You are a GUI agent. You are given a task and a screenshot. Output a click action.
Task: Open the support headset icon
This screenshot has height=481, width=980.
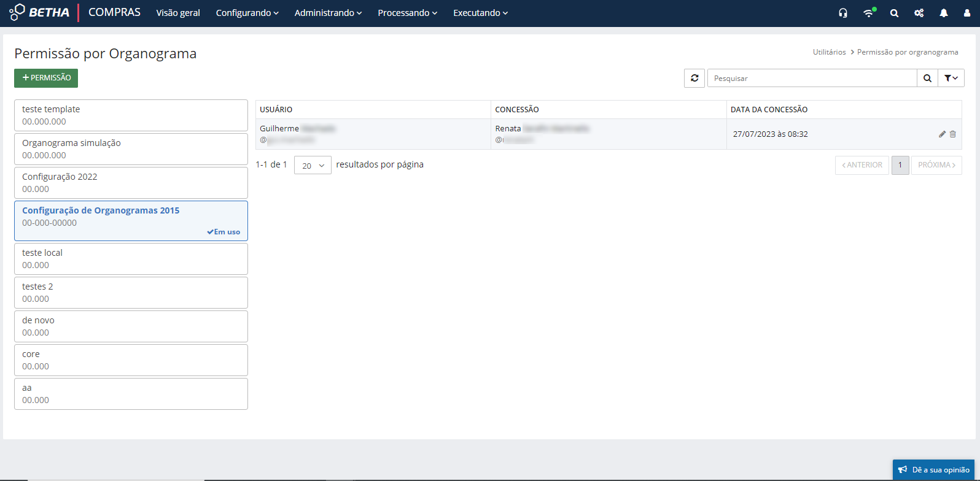843,13
